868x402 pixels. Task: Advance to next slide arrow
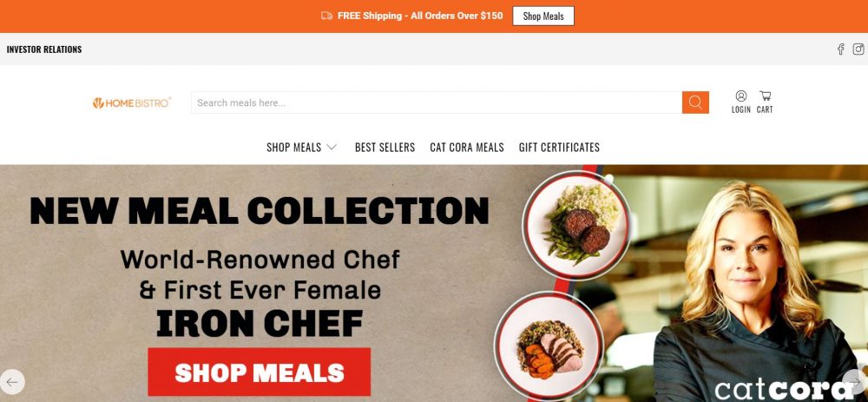coord(856,382)
